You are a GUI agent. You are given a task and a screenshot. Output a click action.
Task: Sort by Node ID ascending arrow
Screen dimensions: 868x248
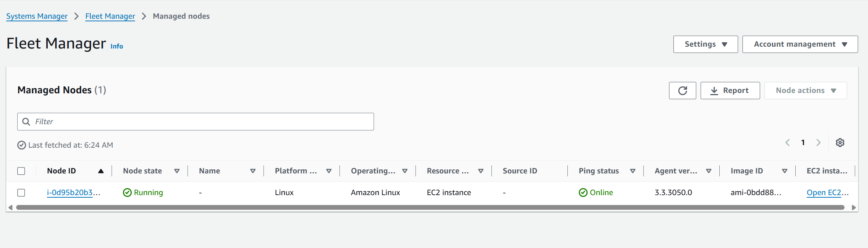coord(101,171)
